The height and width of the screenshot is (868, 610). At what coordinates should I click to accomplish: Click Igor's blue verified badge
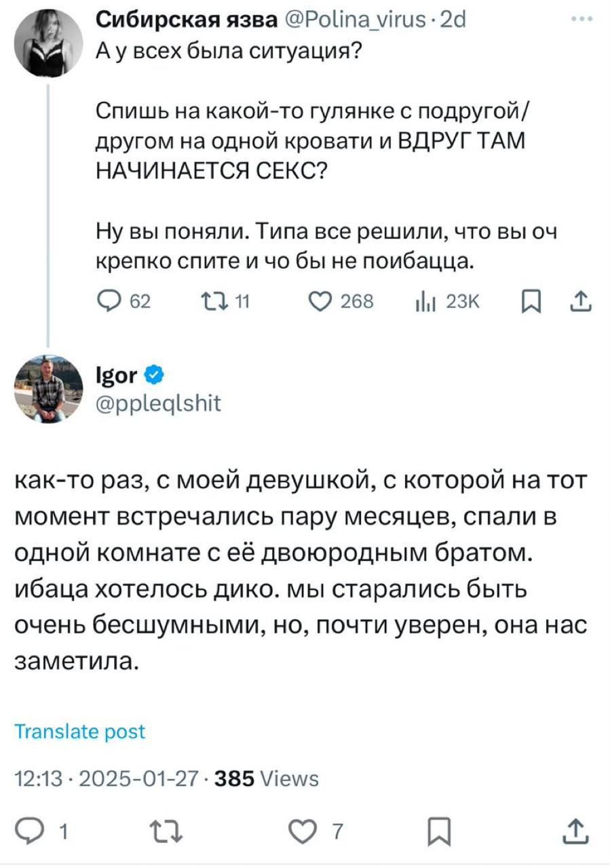point(154,373)
